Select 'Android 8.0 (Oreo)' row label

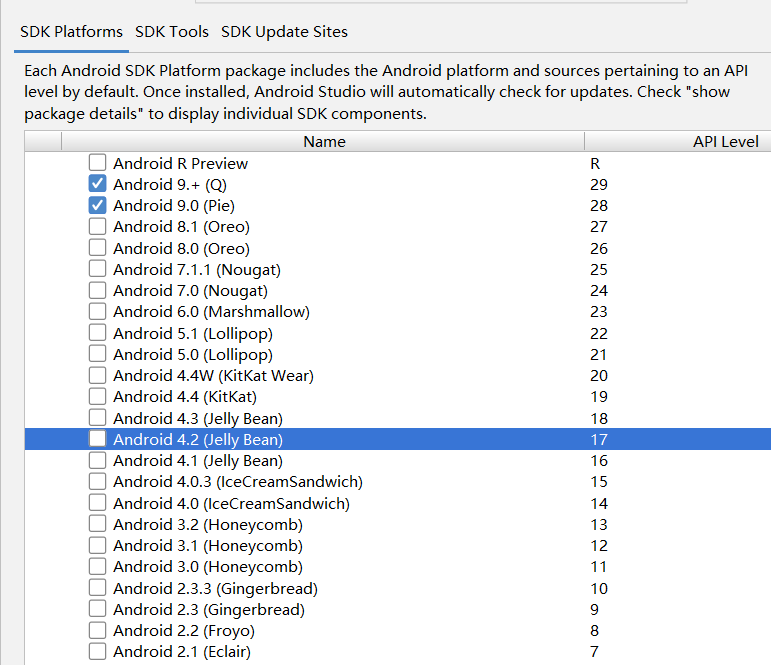point(181,248)
